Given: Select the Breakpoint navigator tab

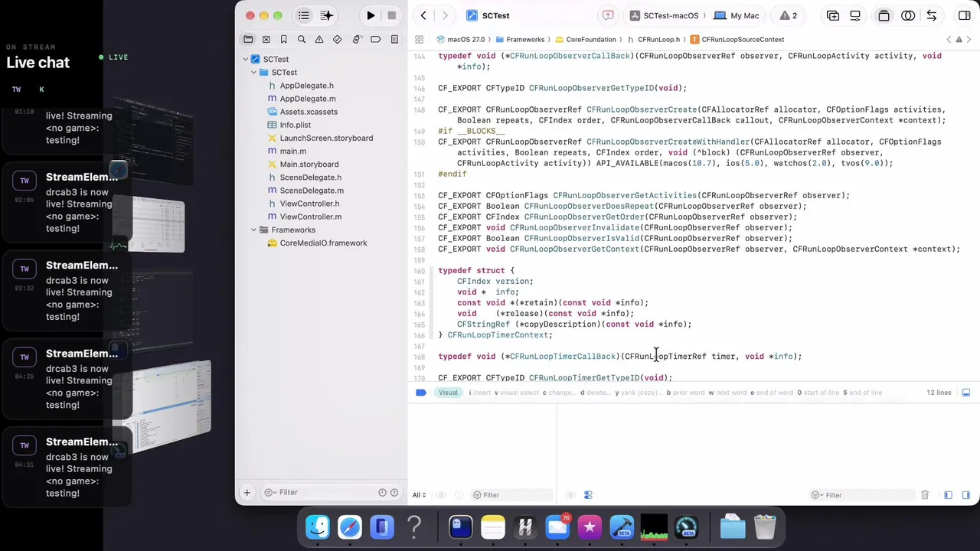Looking at the screenshot, I should click(x=375, y=39).
